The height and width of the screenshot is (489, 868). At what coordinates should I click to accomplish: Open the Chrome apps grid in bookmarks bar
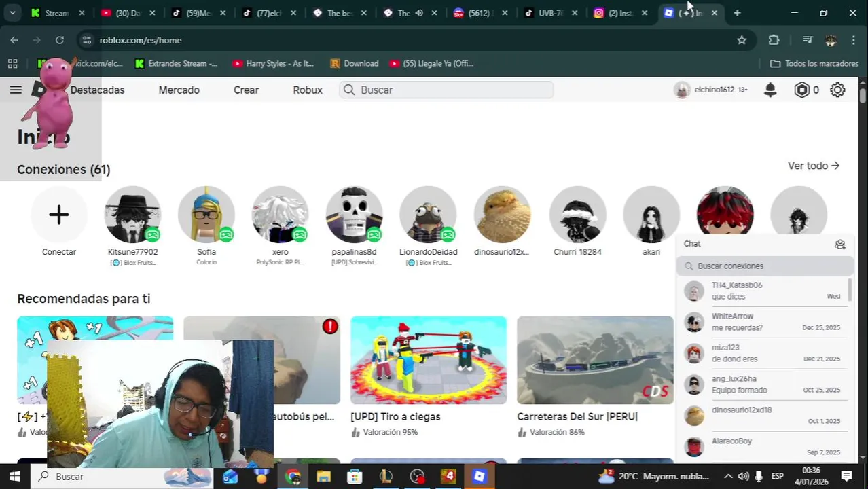point(12,63)
